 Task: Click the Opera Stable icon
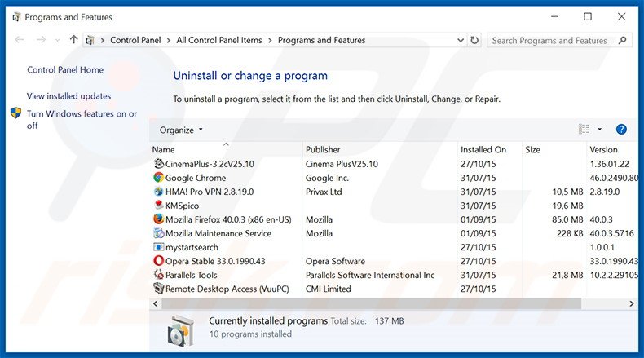point(158,261)
